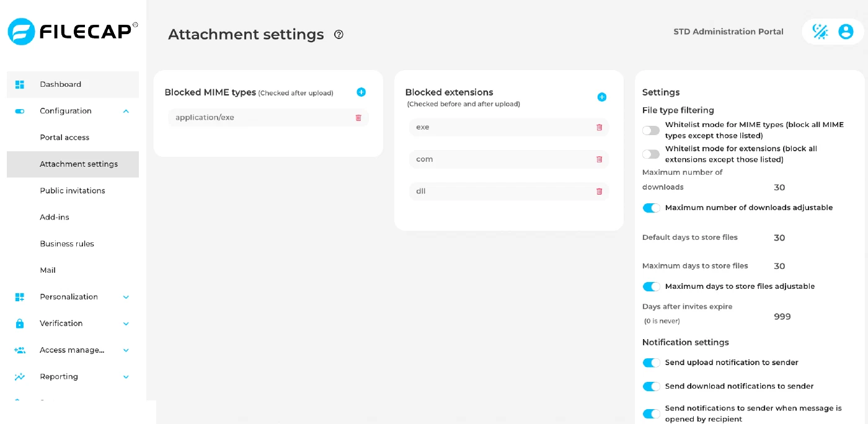Click the Verification menu label

point(61,324)
